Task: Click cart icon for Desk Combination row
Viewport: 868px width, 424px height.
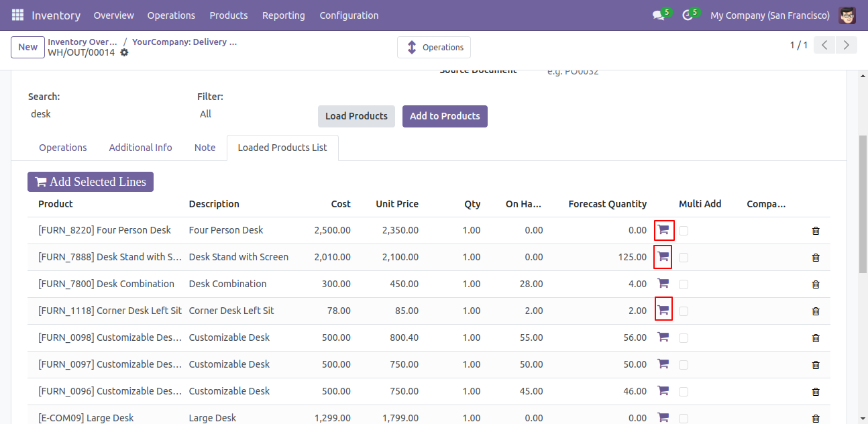Action: pos(663,284)
